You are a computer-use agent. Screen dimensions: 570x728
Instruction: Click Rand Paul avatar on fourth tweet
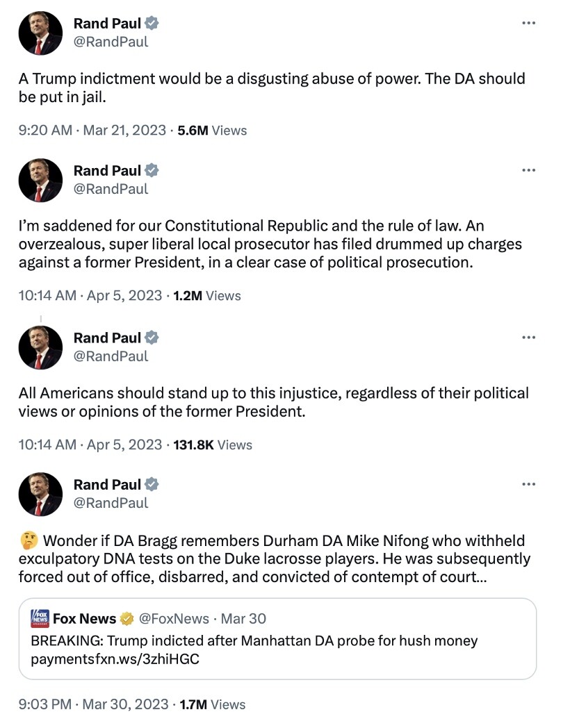pos(40,494)
